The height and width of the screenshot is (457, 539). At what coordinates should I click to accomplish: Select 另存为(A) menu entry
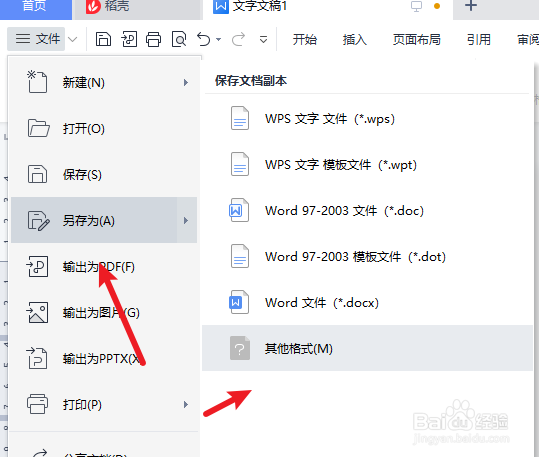(x=104, y=220)
